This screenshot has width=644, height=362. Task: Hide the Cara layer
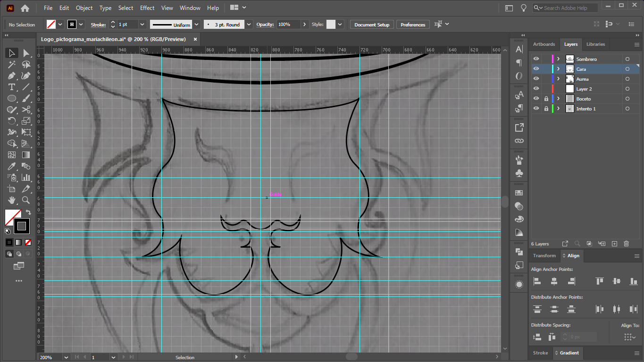point(536,69)
